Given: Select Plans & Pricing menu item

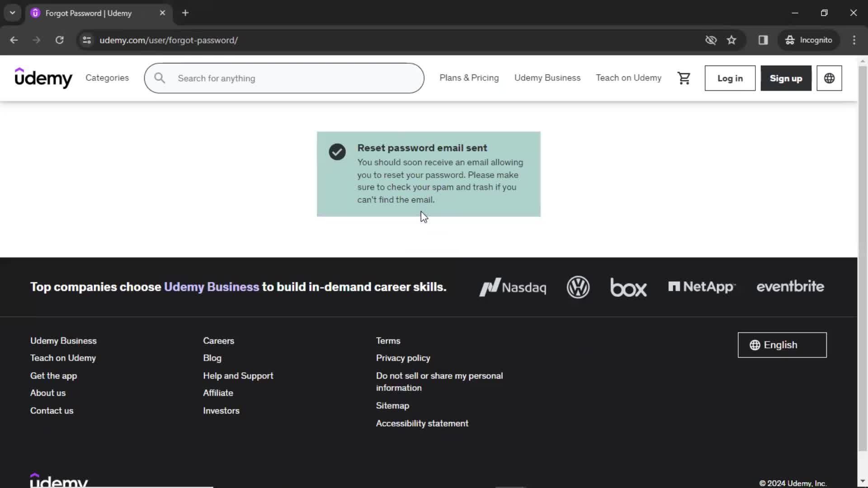Looking at the screenshot, I should [469, 78].
